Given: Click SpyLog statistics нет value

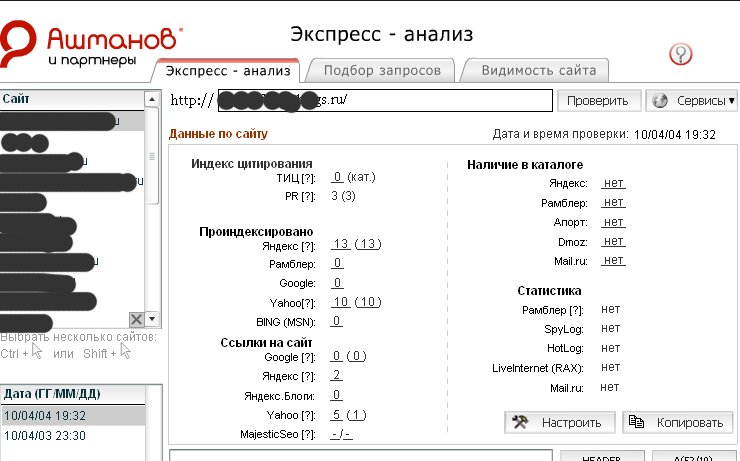Looking at the screenshot, I should pos(611,328).
